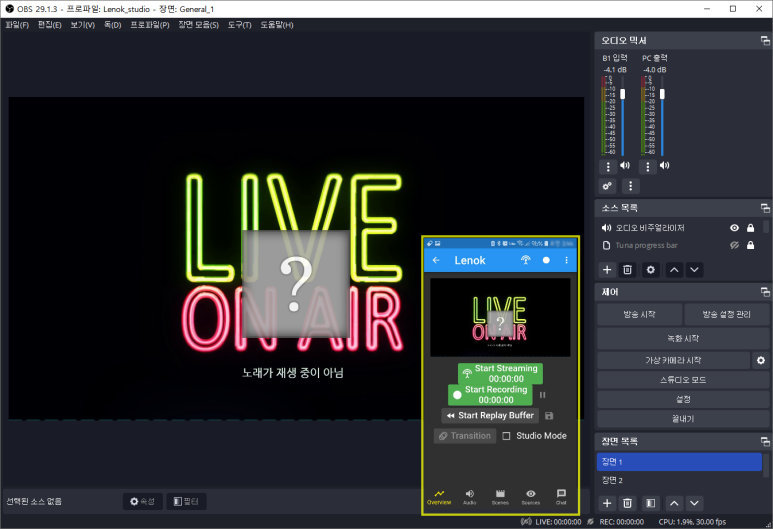Go back with Lenok app arrow
773x529 pixels.
click(436, 260)
